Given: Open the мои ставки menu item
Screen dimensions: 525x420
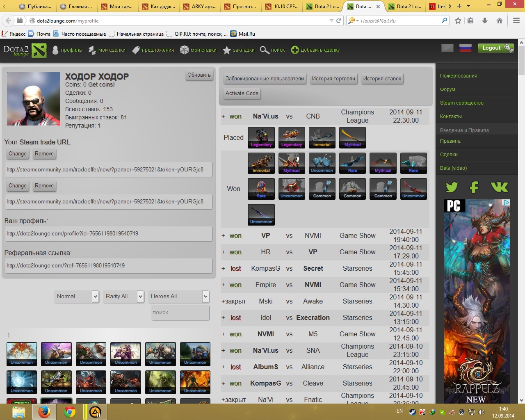Looking at the screenshot, I should 199,50.
